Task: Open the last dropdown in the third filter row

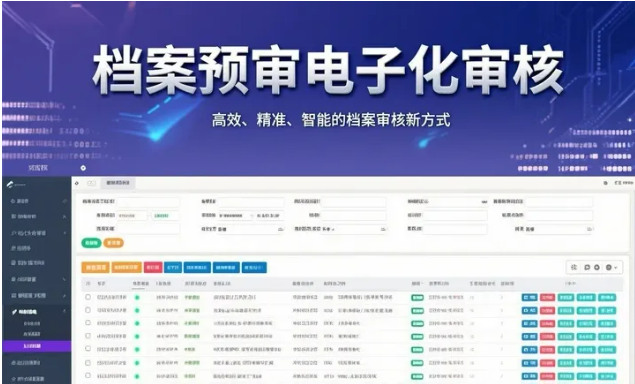Action: point(559,229)
